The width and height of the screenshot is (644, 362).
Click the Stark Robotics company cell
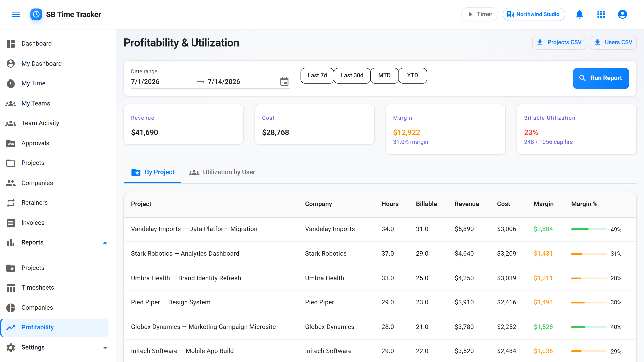(326, 254)
